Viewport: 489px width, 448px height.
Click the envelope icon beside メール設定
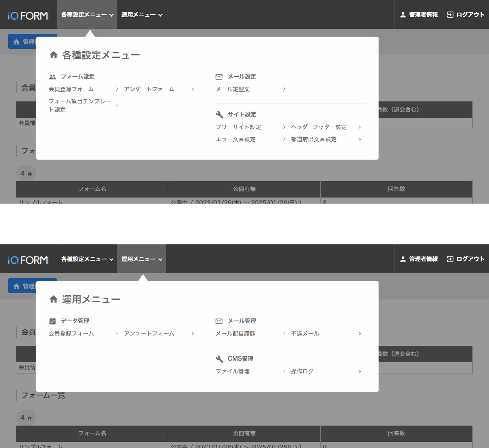219,76
